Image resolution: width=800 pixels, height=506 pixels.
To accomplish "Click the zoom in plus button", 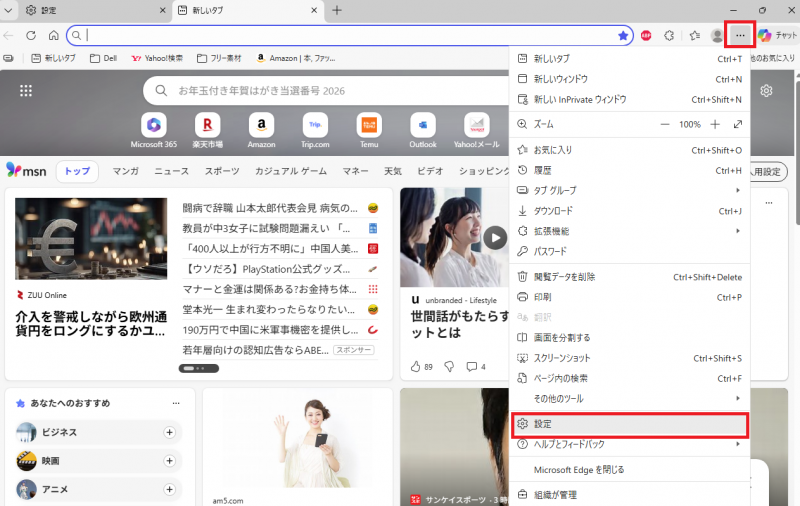I will click(x=715, y=124).
